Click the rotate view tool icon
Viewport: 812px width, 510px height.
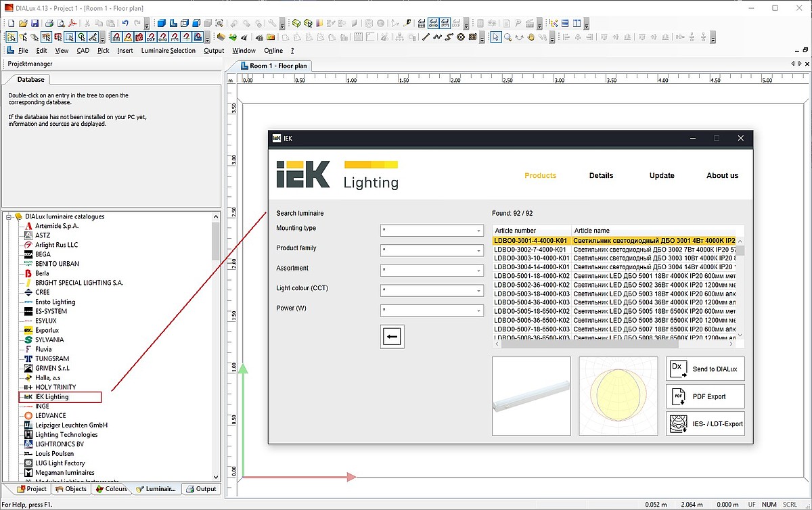[519, 37]
